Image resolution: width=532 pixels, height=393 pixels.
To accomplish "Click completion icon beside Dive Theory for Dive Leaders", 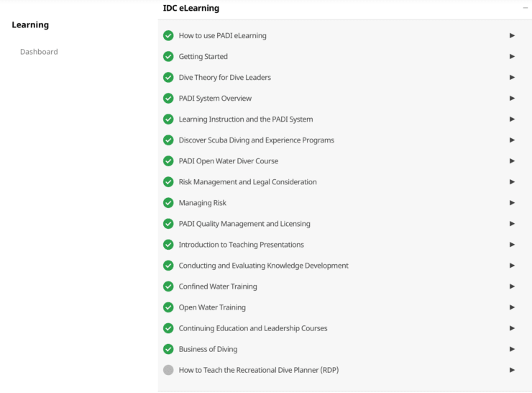I will 168,78.
